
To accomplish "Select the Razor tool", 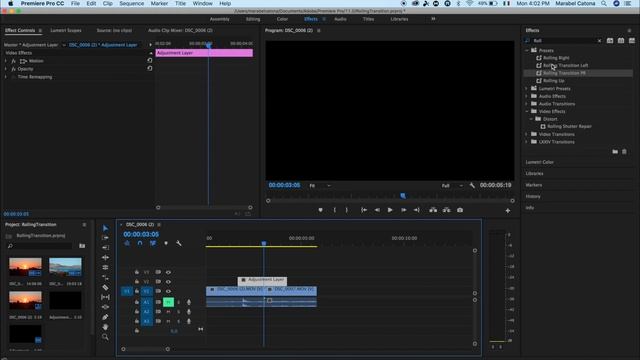I will pyautogui.click(x=105, y=287).
